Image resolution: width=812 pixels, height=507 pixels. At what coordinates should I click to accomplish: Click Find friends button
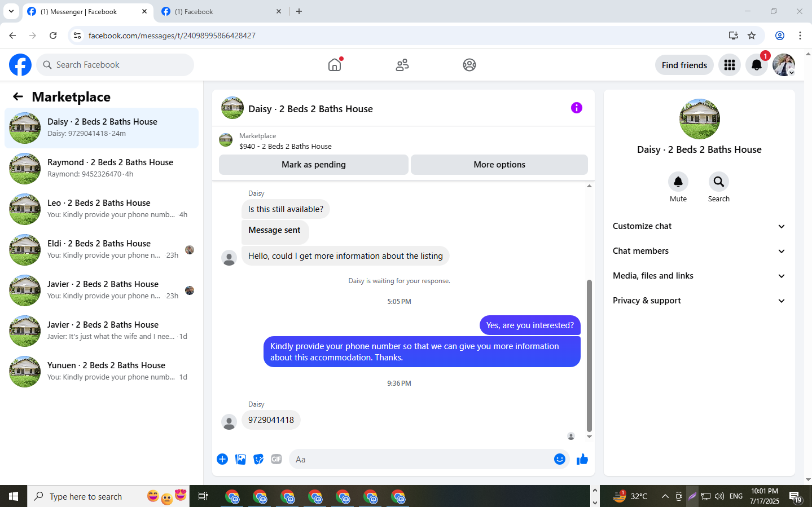click(684, 65)
